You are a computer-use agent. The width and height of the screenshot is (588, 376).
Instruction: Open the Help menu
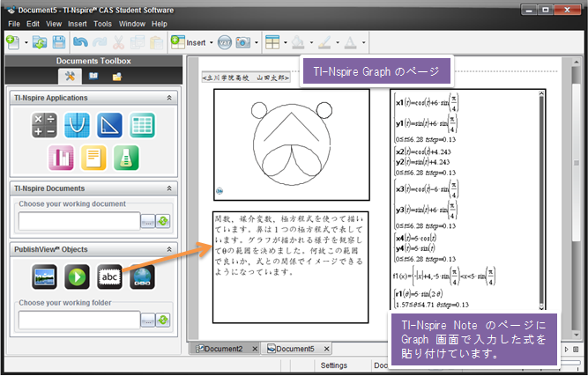coord(160,24)
